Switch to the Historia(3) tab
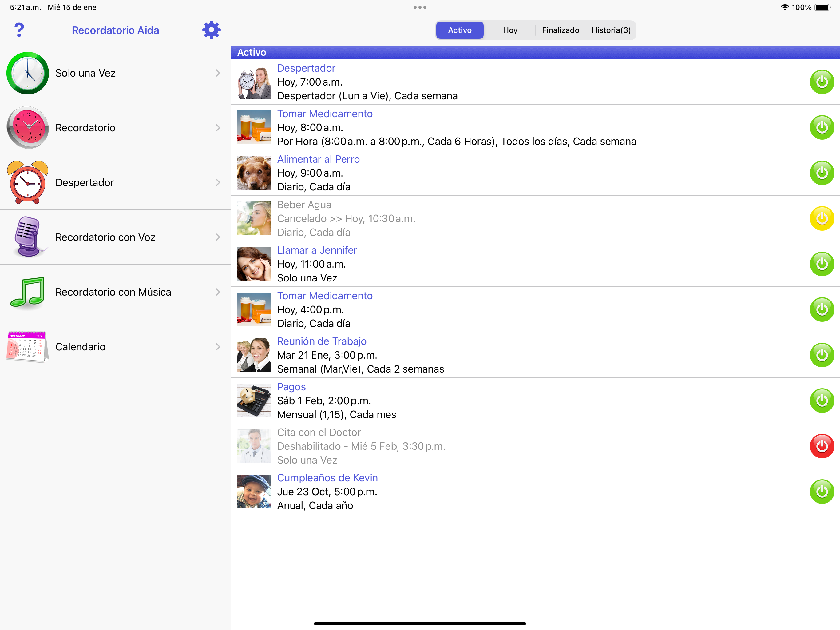The width and height of the screenshot is (840, 630). point(611,30)
